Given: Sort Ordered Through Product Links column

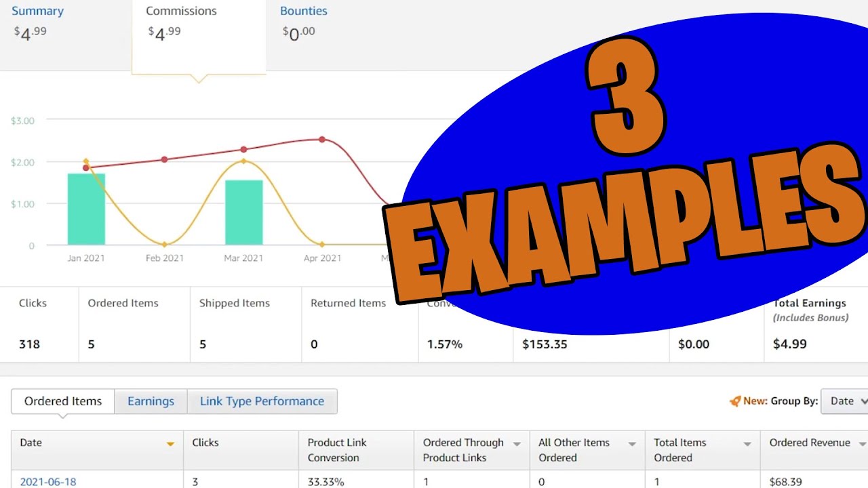Looking at the screenshot, I should 517,444.
